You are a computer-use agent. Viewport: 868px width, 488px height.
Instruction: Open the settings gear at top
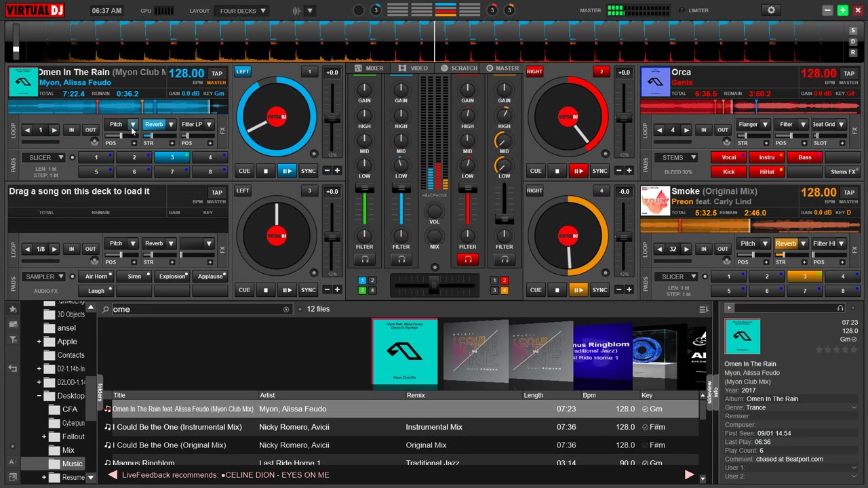click(771, 10)
